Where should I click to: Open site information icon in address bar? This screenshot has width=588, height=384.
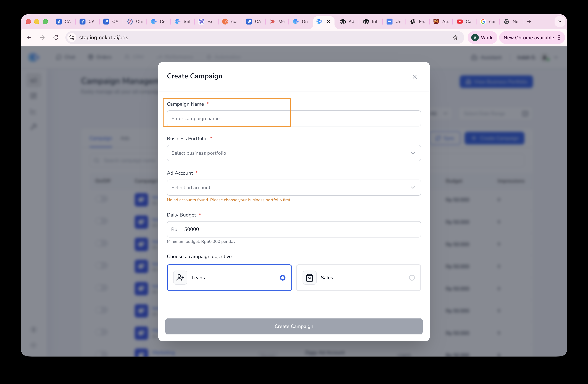point(72,38)
